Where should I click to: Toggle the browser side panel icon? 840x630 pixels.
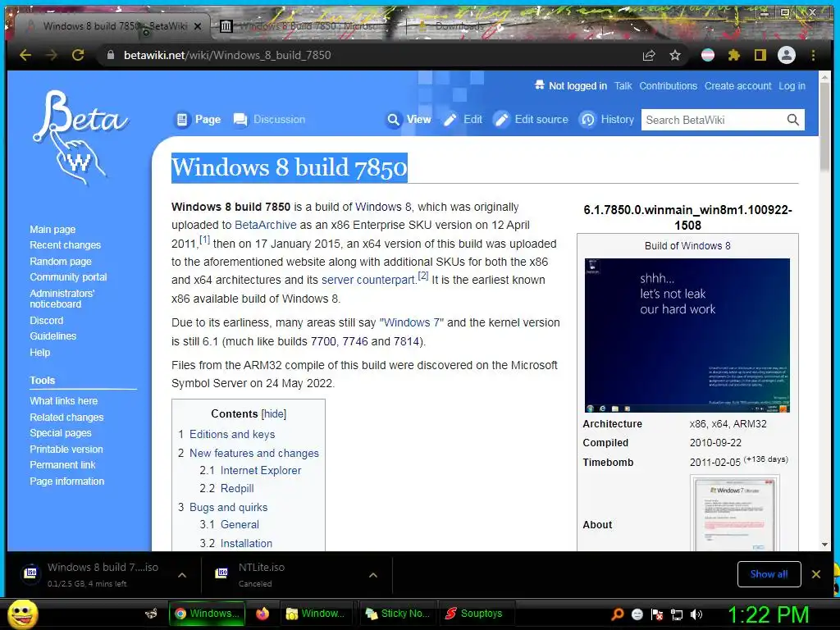[760, 55]
